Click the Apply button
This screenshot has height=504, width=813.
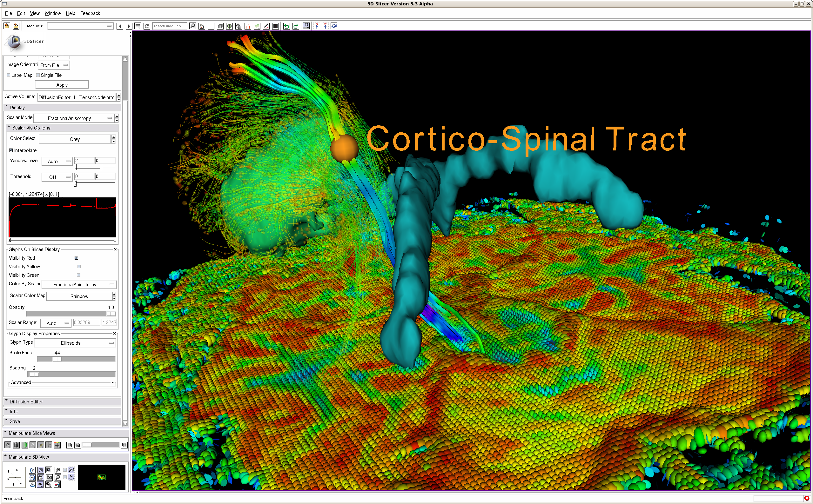tap(62, 85)
